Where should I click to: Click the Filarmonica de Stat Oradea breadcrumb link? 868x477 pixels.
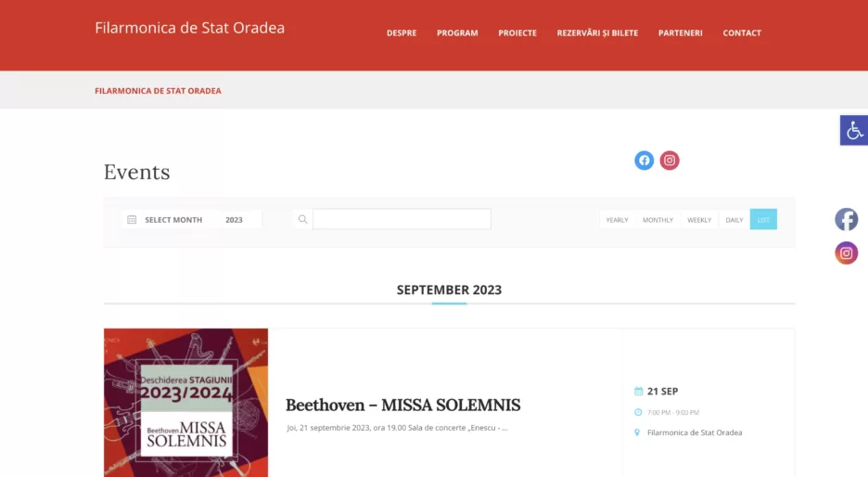point(158,91)
